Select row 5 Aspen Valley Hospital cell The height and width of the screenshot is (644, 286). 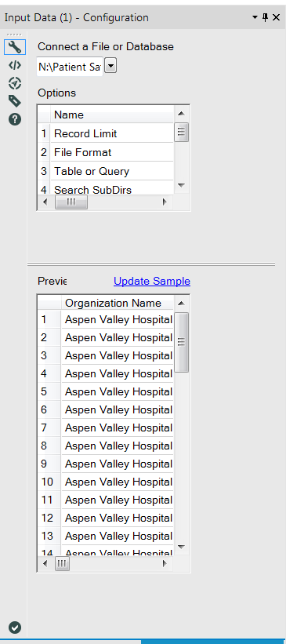coord(118,392)
